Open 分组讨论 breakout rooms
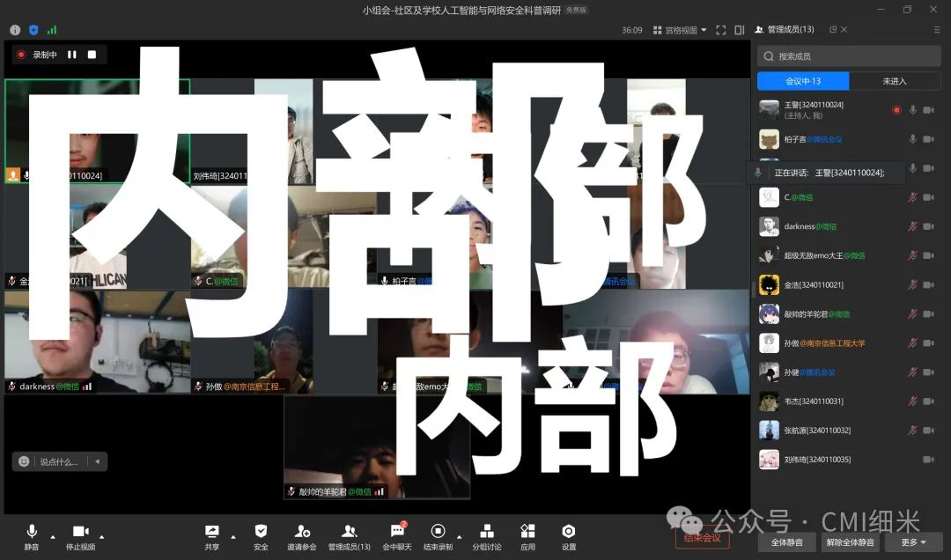 pos(486,538)
